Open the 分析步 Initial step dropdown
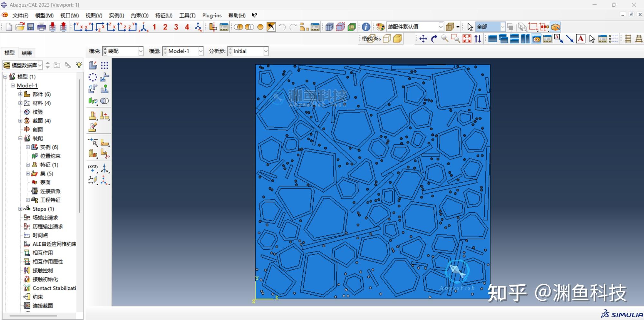Viewport: 644px width, 320px height. click(266, 51)
